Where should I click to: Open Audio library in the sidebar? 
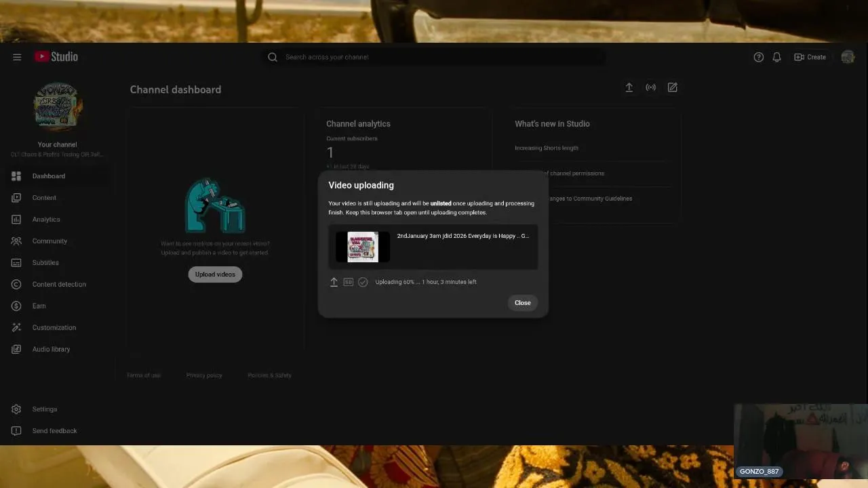click(57, 350)
